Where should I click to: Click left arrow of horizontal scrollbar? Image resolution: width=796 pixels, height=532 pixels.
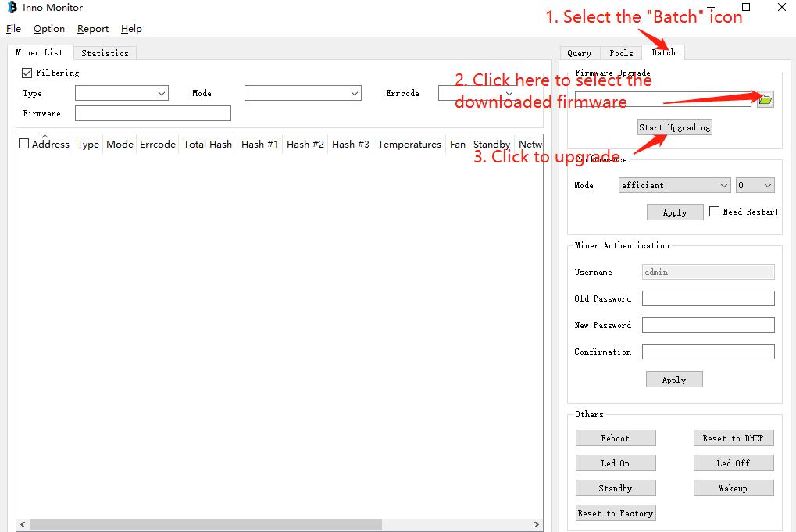click(22, 525)
